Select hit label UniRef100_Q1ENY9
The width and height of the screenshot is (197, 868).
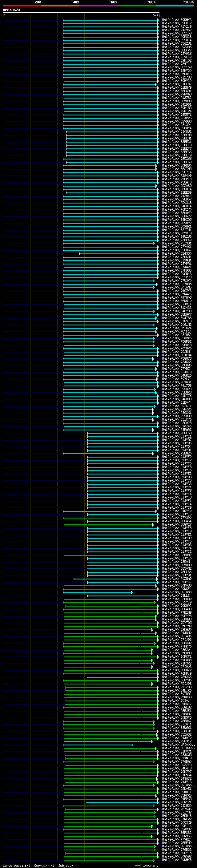(176, 88)
